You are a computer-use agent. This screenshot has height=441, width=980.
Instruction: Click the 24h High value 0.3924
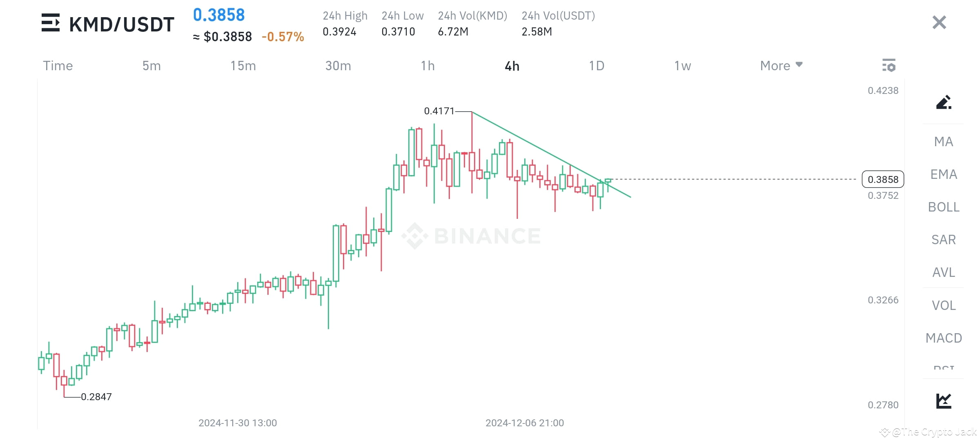point(339,31)
